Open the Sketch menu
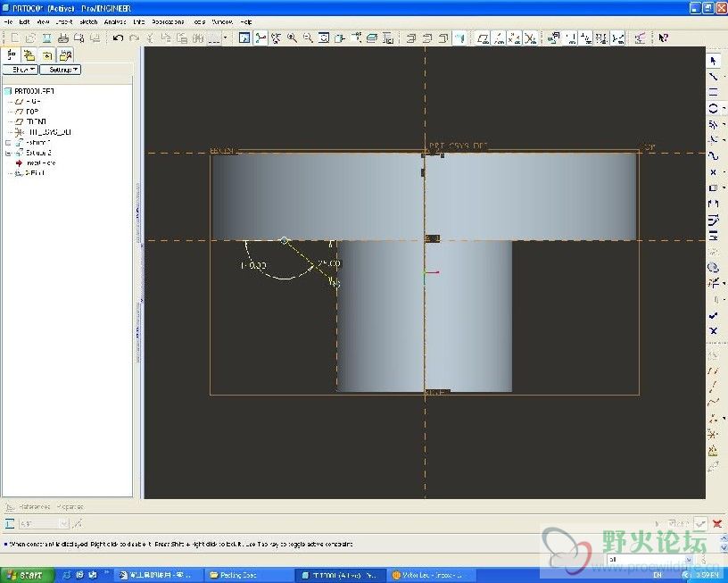 88,21
